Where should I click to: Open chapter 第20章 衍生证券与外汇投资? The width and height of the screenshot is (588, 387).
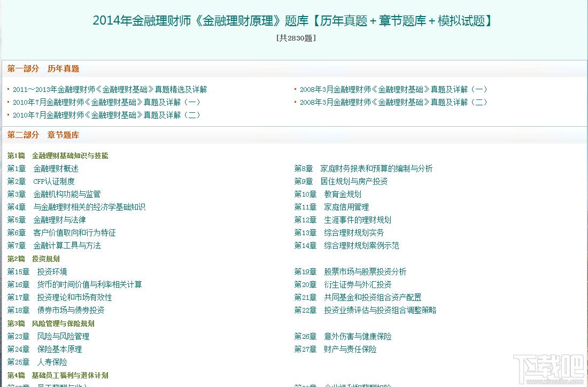[x=343, y=284]
